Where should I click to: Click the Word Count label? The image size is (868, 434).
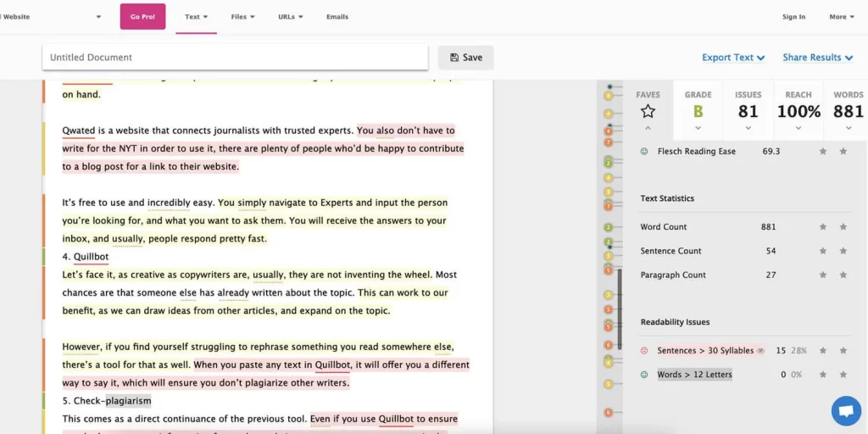(x=664, y=227)
